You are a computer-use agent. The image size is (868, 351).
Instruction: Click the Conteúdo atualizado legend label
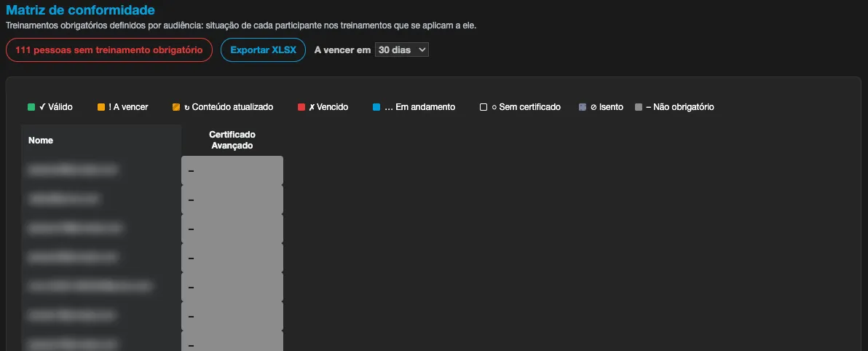(229, 107)
